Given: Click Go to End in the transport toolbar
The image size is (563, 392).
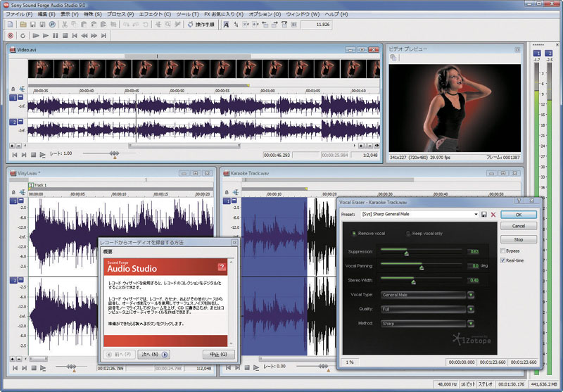Looking at the screenshot, I should (105, 35).
